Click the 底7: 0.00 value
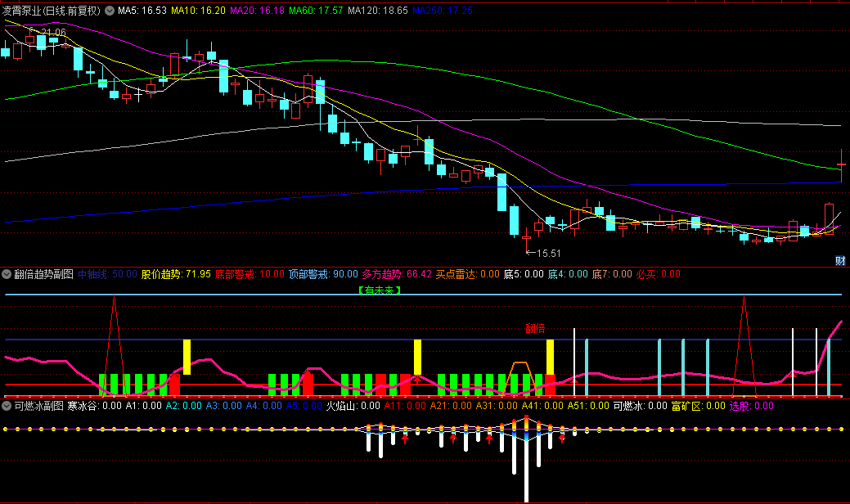 coord(612,274)
